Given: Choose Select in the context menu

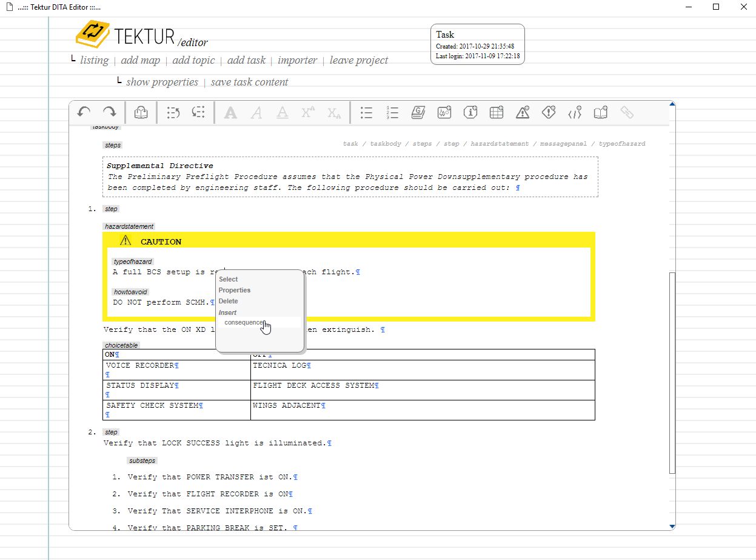Looking at the screenshot, I should coord(229,279).
